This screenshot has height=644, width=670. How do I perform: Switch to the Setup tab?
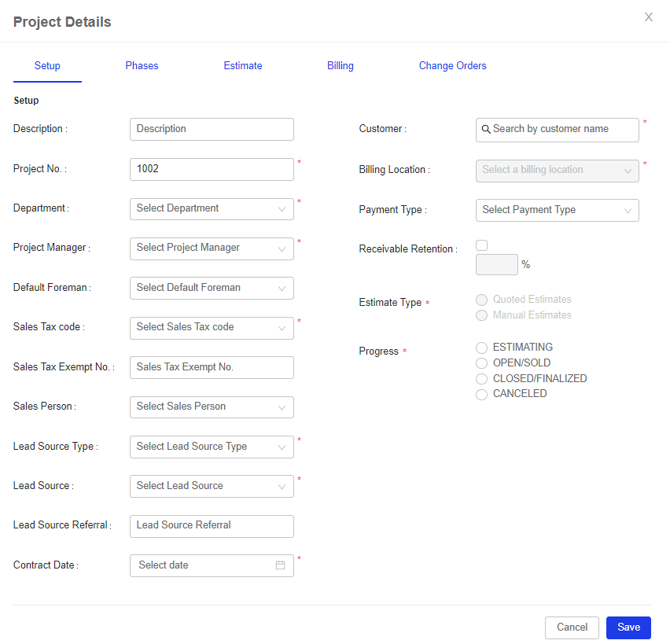(47, 66)
